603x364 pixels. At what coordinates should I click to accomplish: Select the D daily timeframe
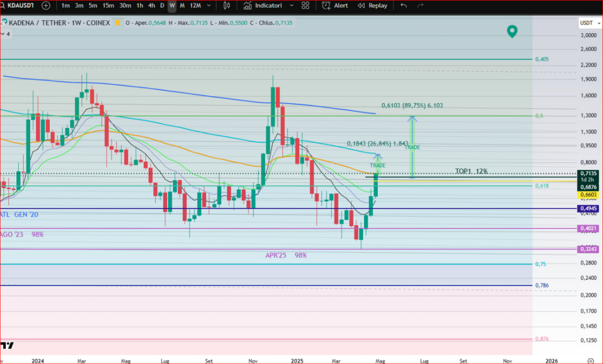pos(162,6)
